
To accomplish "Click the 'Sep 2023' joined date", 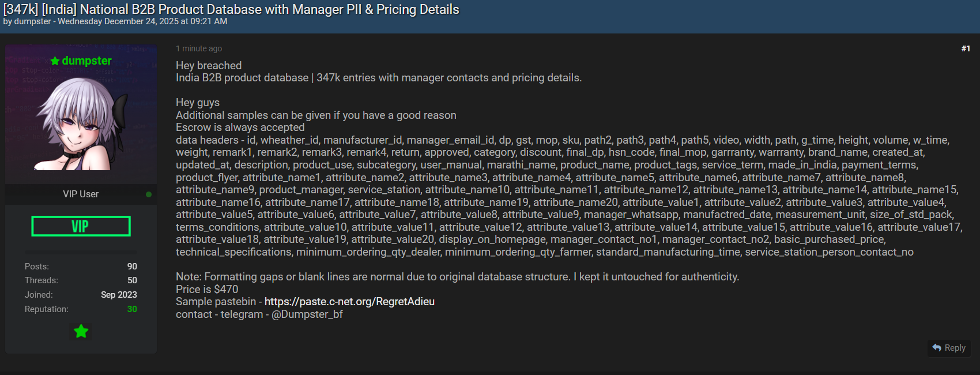I will tap(119, 295).
